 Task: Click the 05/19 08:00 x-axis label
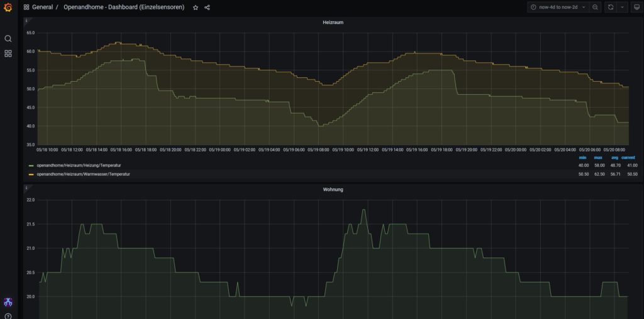[x=318, y=150]
